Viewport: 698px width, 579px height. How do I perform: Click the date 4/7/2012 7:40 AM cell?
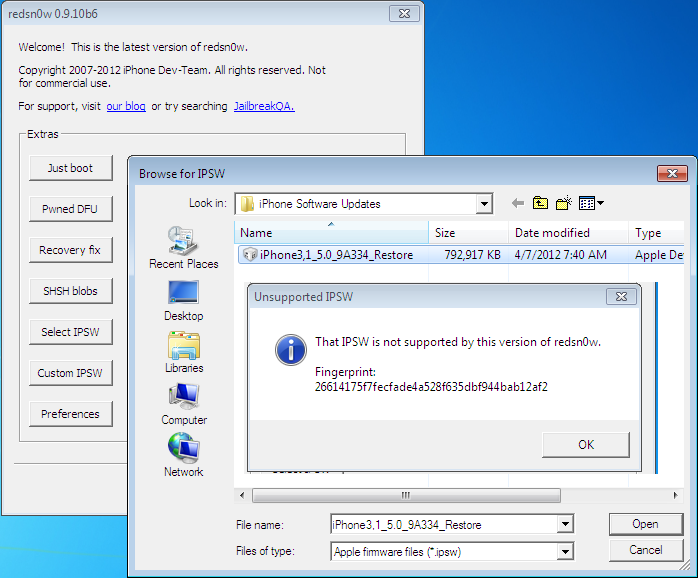point(560,255)
